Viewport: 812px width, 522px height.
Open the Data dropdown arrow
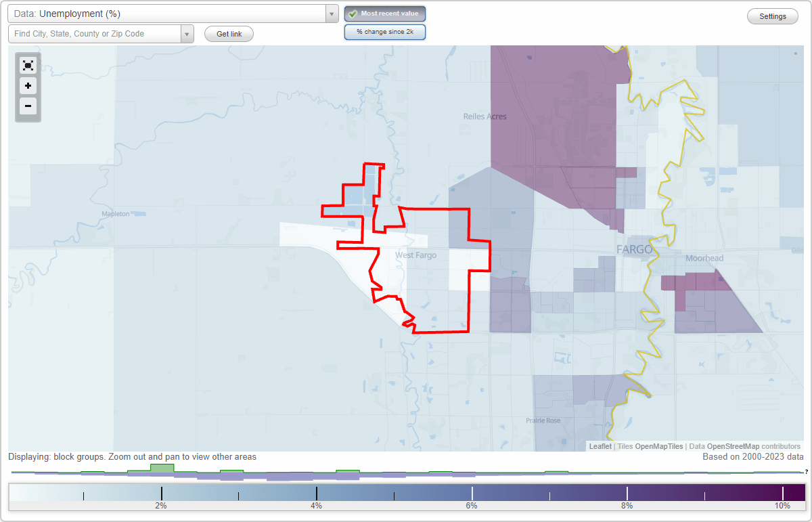click(x=331, y=13)
